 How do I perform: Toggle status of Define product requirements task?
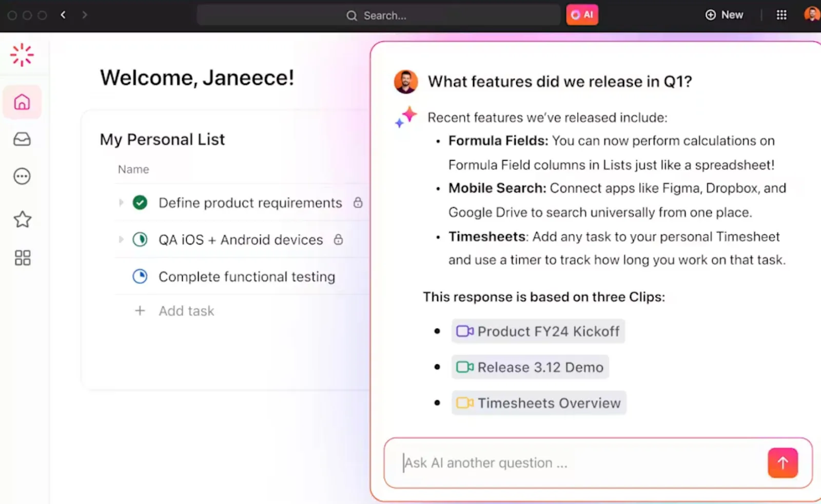[140, 203]
